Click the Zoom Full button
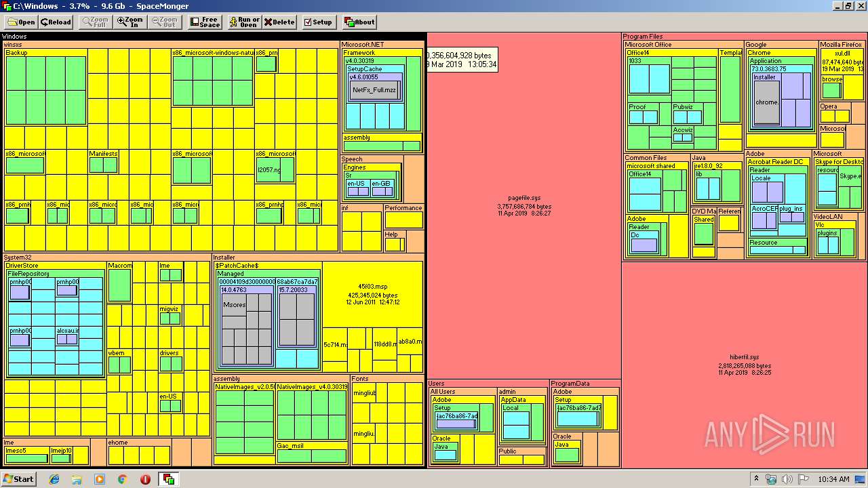868x488 pixels. pos(96,22)
